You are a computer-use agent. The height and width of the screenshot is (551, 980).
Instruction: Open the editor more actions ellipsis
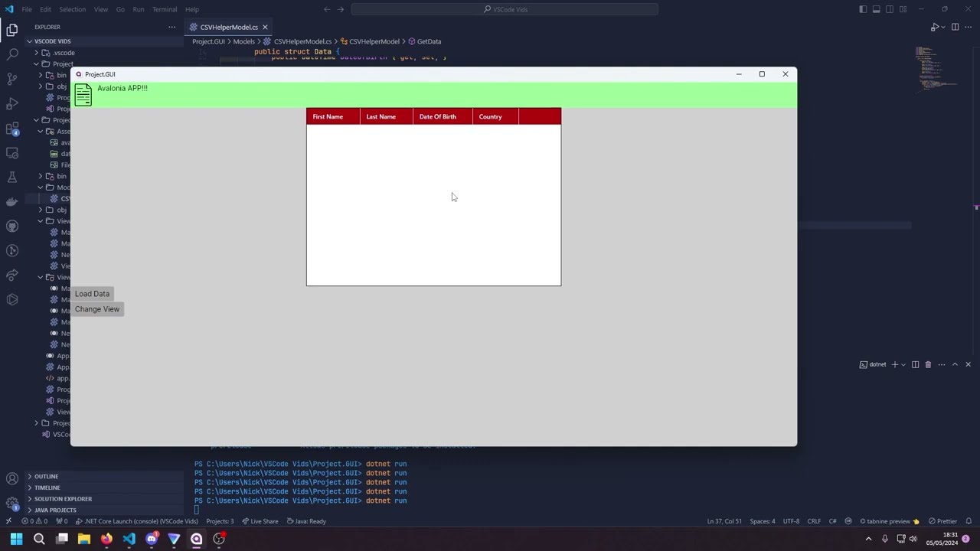click(x=969, y=27)
